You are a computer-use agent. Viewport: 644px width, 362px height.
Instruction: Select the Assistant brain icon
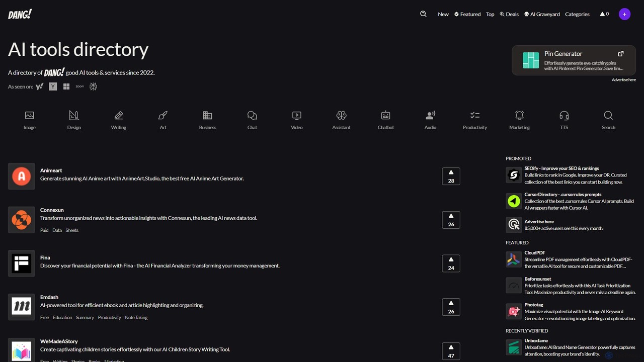click(x=341, y=115)
